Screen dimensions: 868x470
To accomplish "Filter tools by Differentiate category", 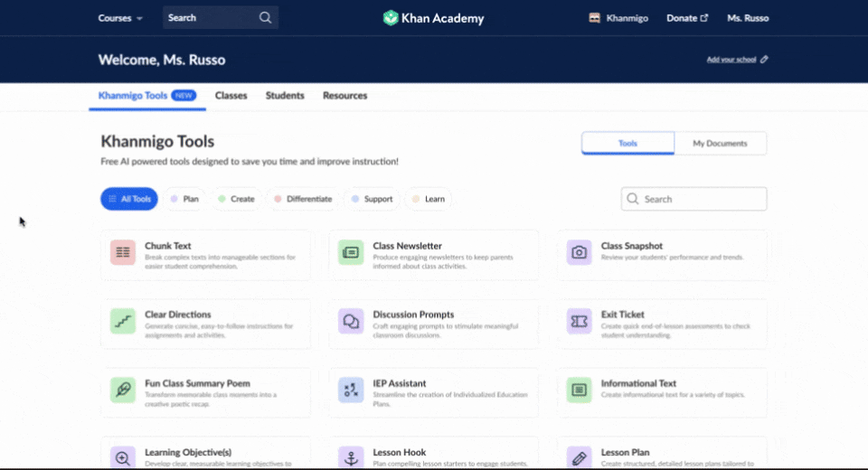I will click(x=303, y=199).
